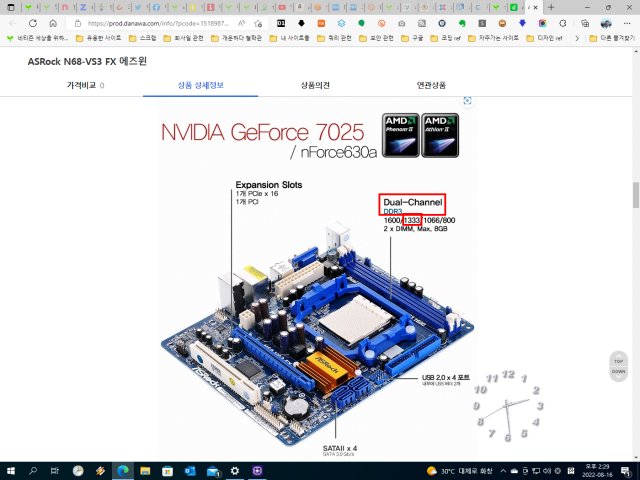The height and width of the screenshot is (480, 640).
Task: Click the ASRock N68-VS3 FX product title
Action: coord(87,62)
